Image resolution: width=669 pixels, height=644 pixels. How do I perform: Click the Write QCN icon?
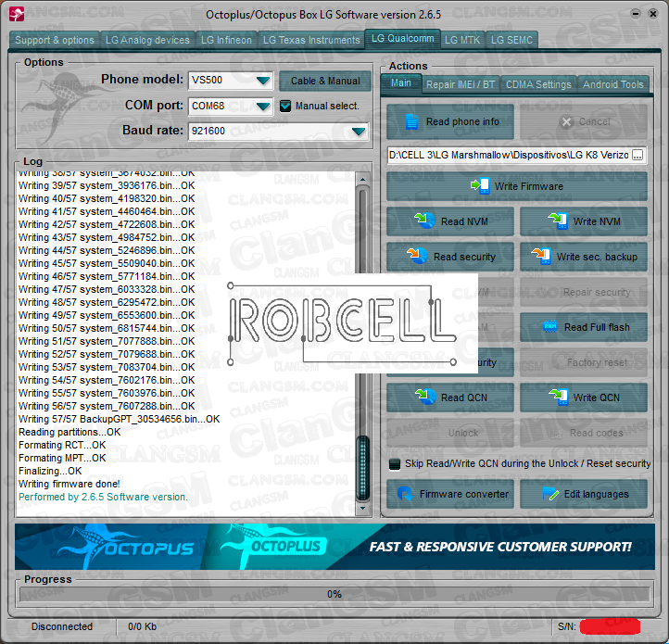point(559,397)
